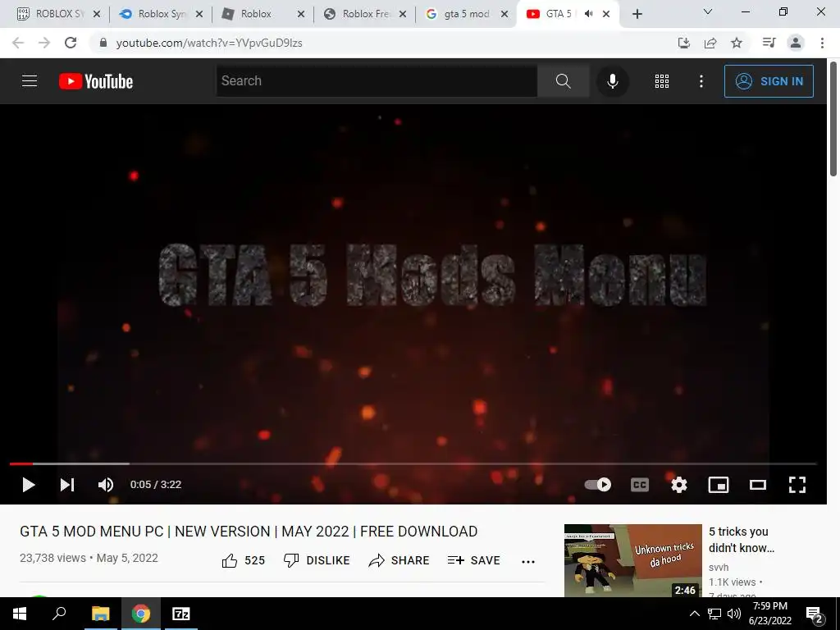Reload the current page

click(71, 43)
